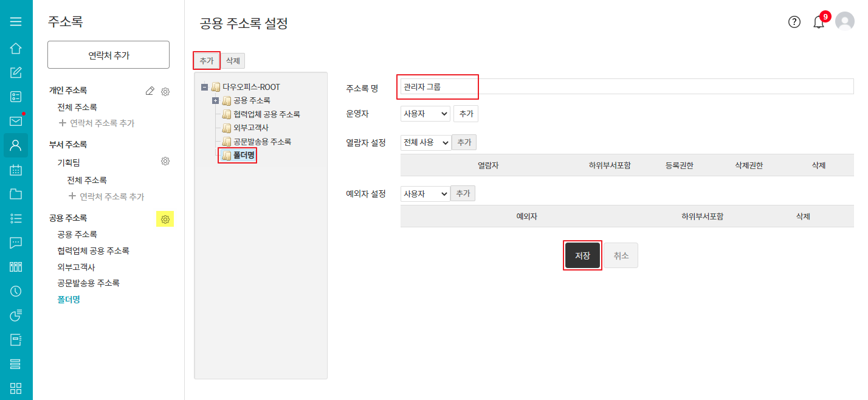
Task: Open 공용 주소록 settings gear
Action: (x=165, y=219)
